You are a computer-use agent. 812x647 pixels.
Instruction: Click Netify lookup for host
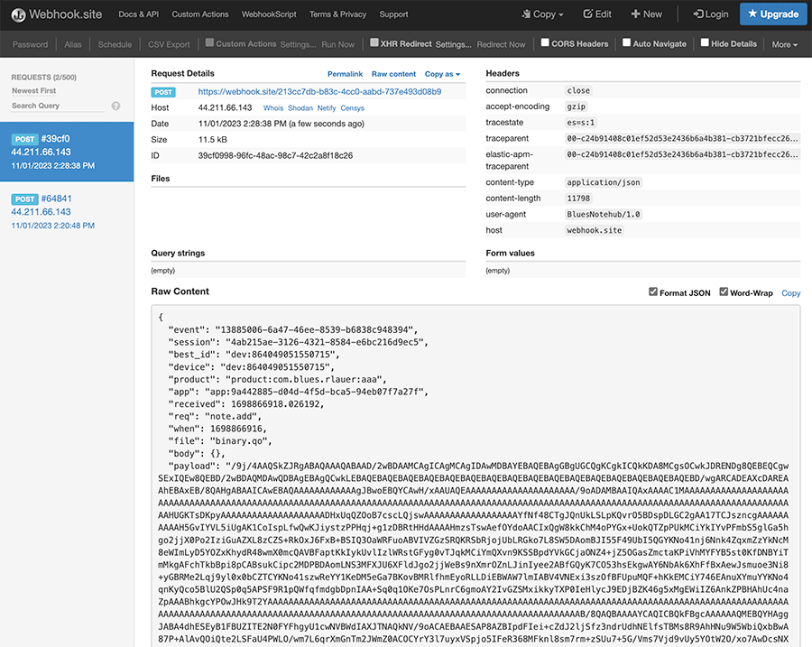coord(327,107)
